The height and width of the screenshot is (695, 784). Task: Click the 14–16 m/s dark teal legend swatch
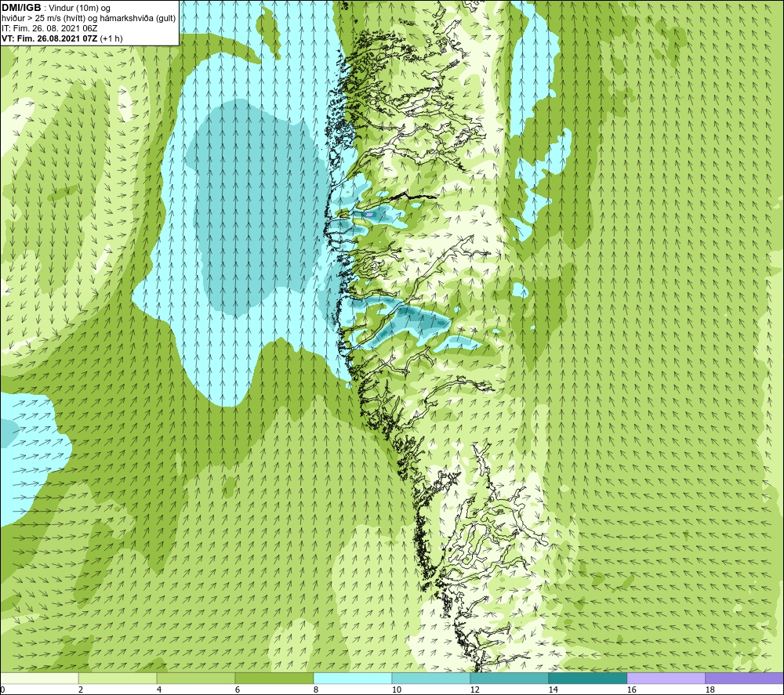click(x=587, y=678)
